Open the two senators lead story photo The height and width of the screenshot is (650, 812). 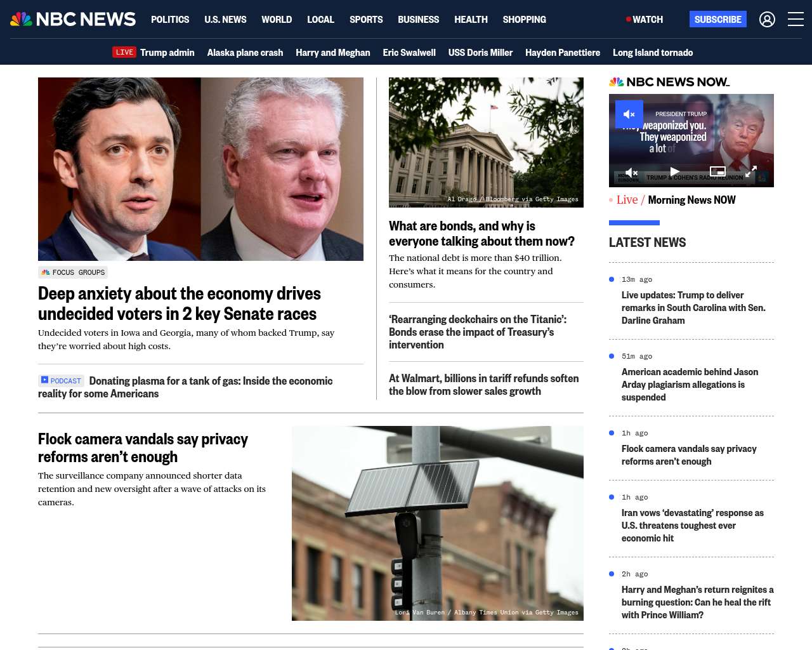point(200,169)
